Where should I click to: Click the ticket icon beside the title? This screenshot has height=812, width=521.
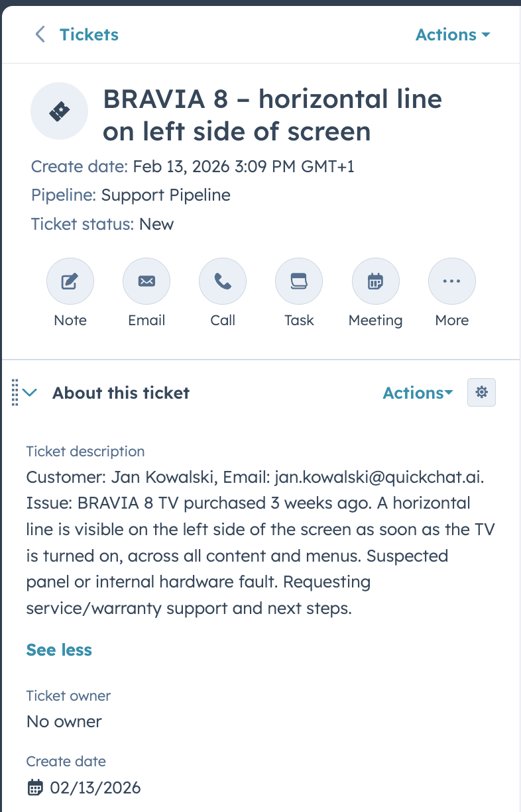point(59,111)
